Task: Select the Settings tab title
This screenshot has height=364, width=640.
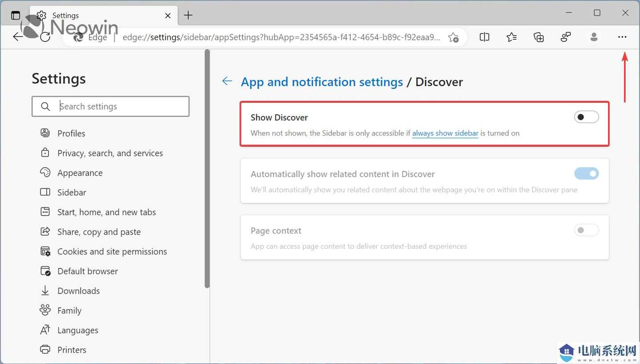Action: tap(65, 16)
